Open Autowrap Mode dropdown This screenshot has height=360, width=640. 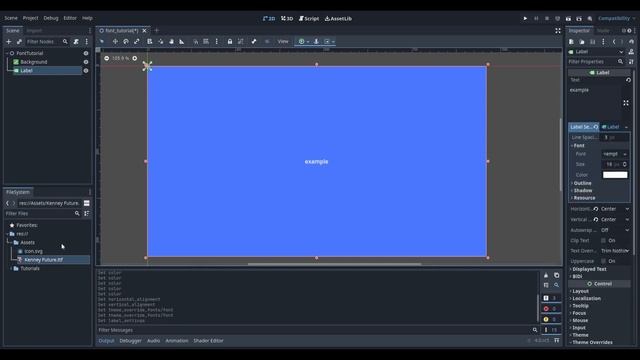pos(615,230)
